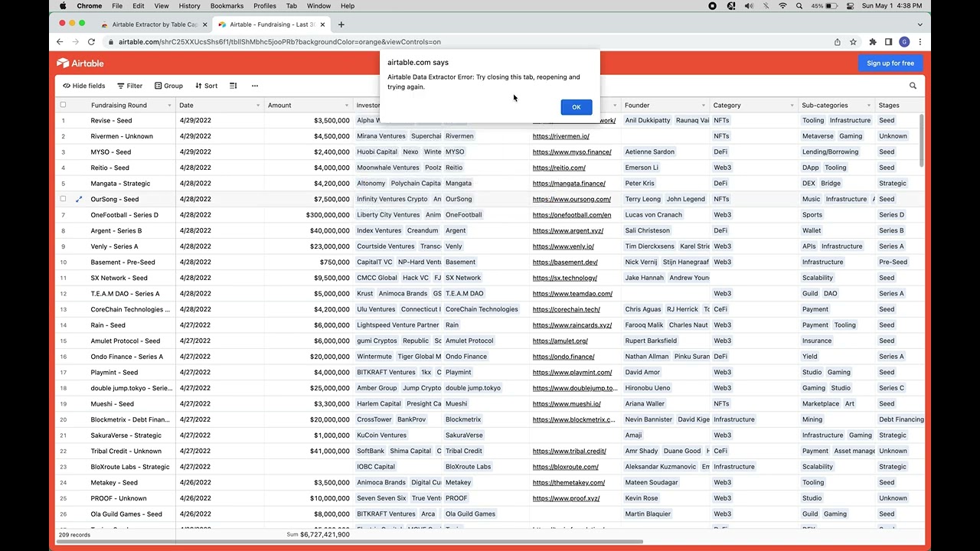Click the date and time in the menu bar
The height and width of the screenshot is (551, 980).
tap(892, 6)
